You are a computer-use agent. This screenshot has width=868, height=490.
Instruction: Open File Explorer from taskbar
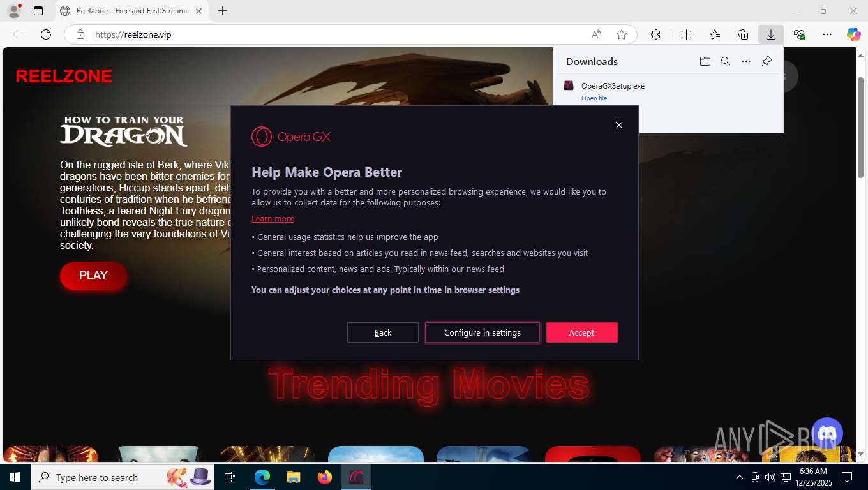[294, 477]
